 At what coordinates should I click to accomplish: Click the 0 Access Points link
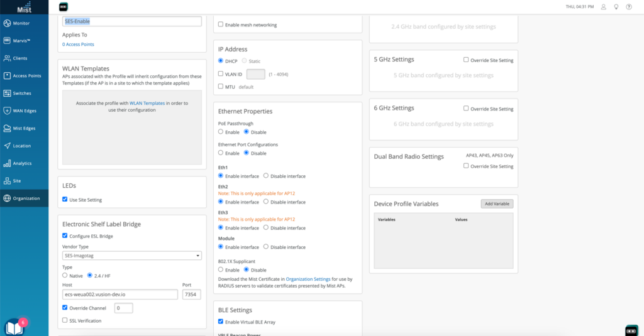pyautogui.click(x=78, y=45)
